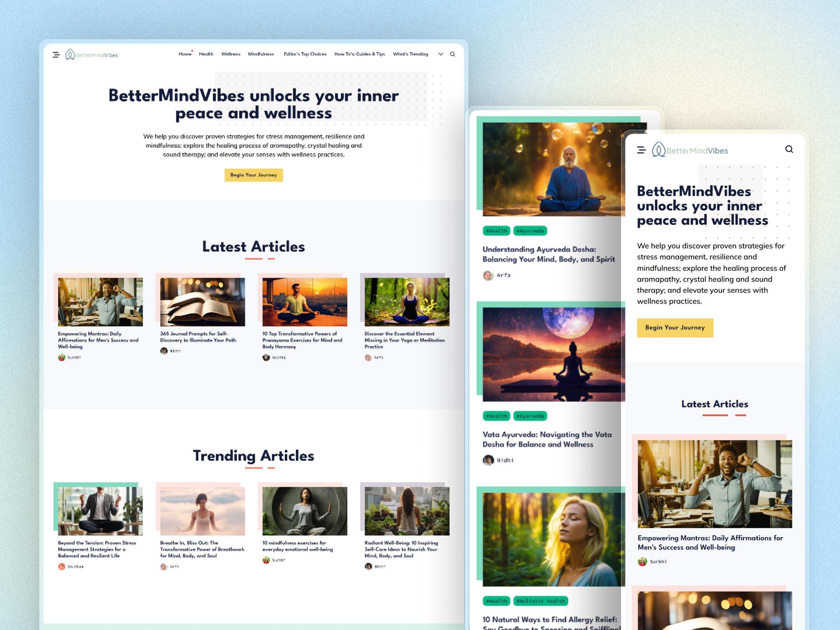The width and height of the screenshot is (840, 630).
Task: Open the mobile hamburger menu icon
Action: tap(642, 150)
